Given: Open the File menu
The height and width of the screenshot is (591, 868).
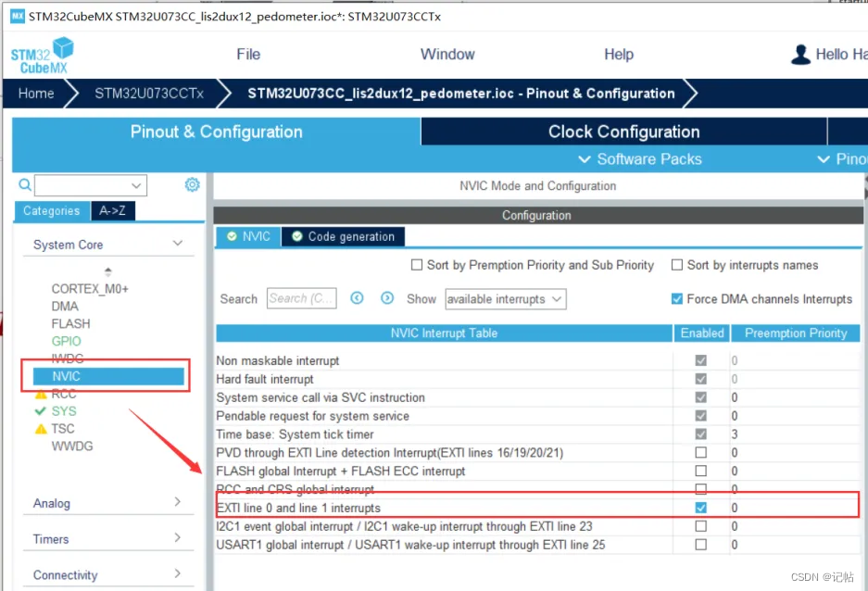Looking at the screenshot, I should pos(248,55).
